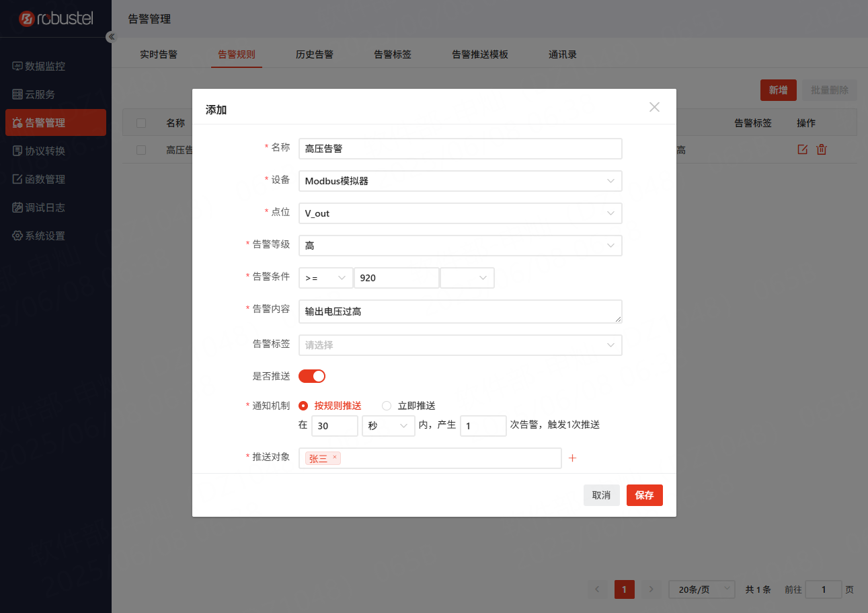868x613 pixels.
Task: Remove the 张三 tag with its x icon
Action: [334, 458]
